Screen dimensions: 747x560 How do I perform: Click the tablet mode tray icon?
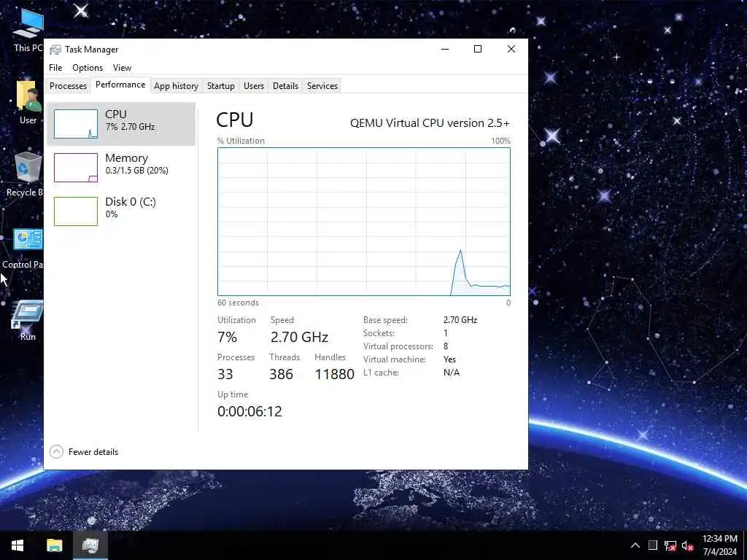tap(653, 545)
